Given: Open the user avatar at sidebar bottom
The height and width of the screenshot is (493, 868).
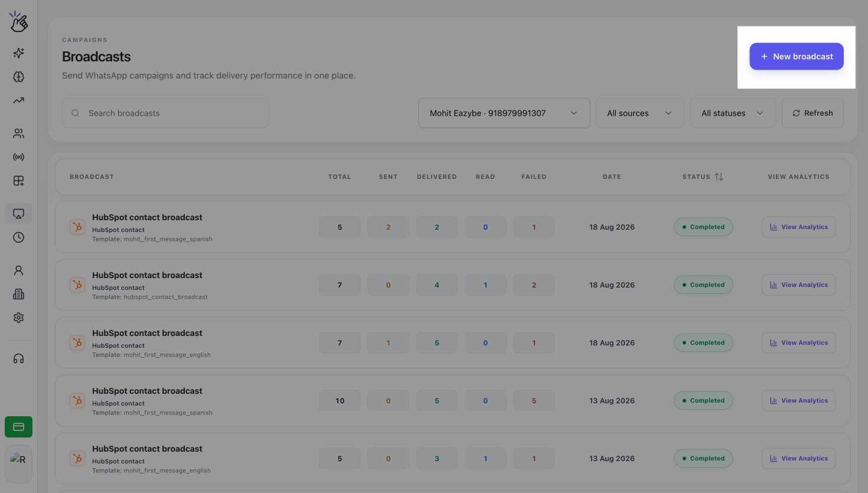Looking at the screenshot, I should [x=18, y=464].
